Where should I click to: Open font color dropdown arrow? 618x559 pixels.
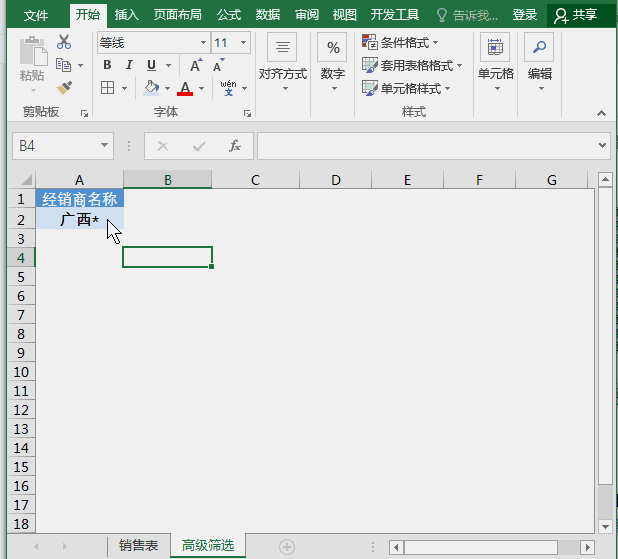click(201, 88)
